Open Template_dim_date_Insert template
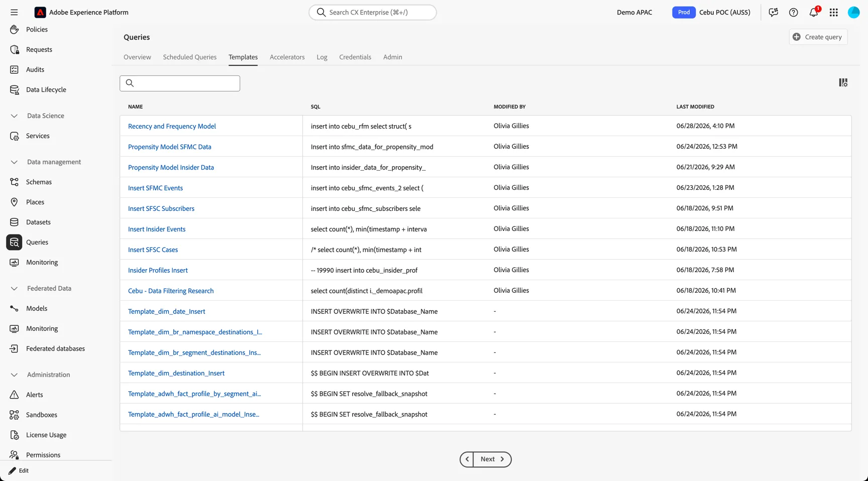 166,312
